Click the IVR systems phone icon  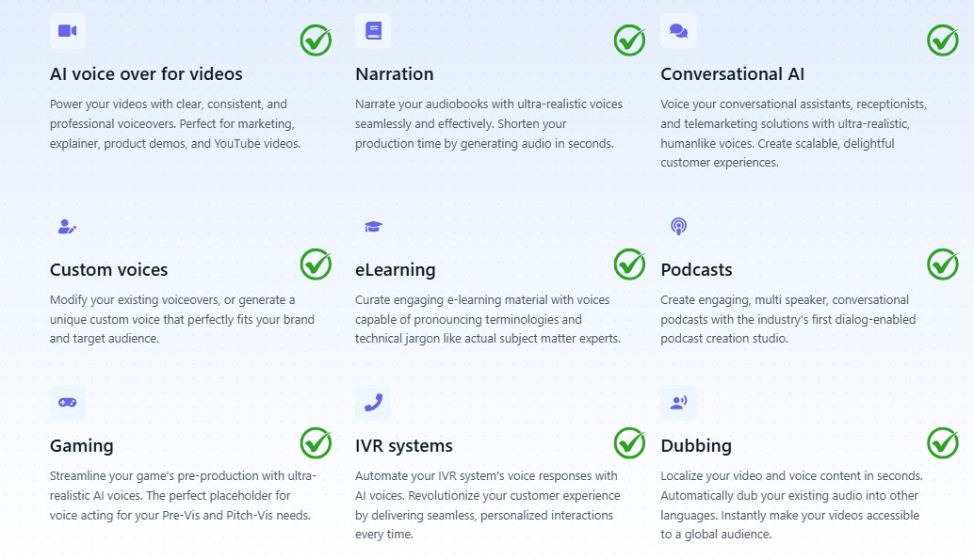click(373, 403)
